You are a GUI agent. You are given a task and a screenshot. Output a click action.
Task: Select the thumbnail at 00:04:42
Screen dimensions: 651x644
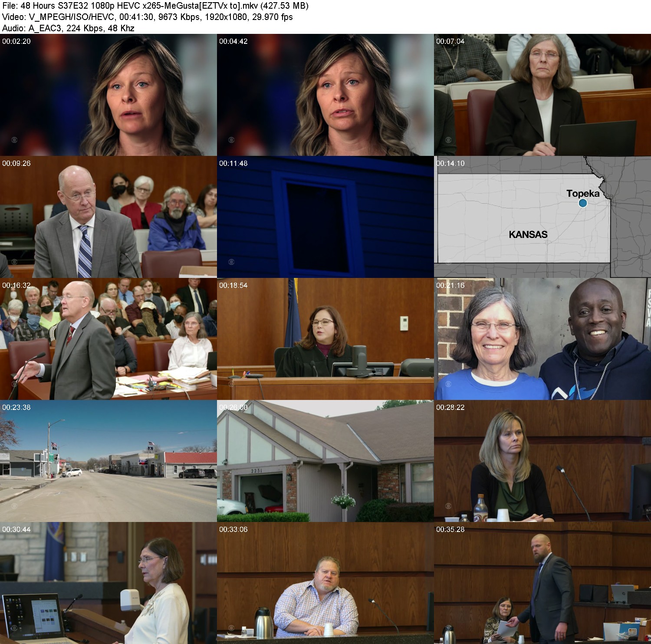325,95
